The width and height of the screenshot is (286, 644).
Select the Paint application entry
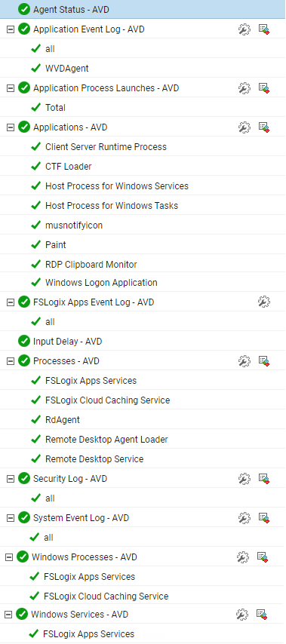(56, 245)
